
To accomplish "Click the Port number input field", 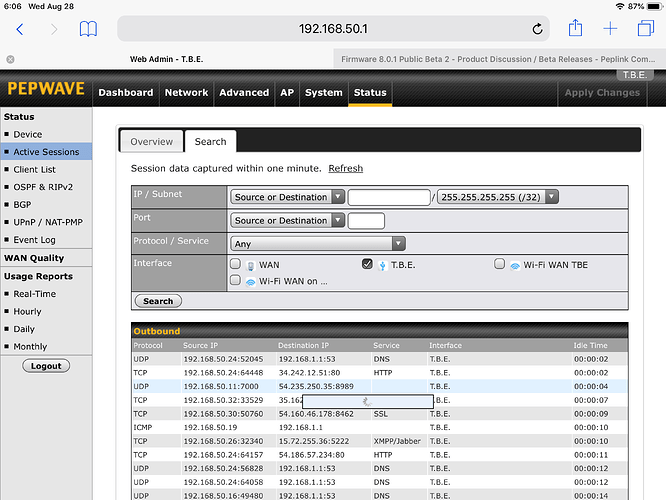I will click(366, 220).
